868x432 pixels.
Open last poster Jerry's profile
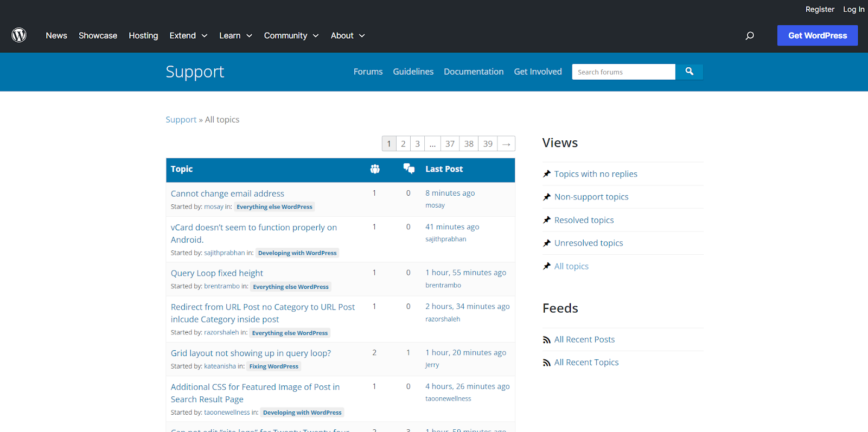click(x=432, y=365)
